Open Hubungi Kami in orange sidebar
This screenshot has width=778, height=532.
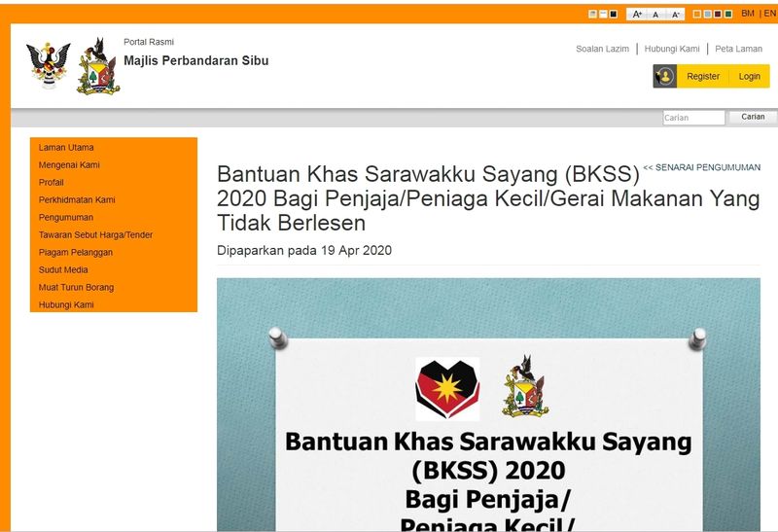click(66, 304)
